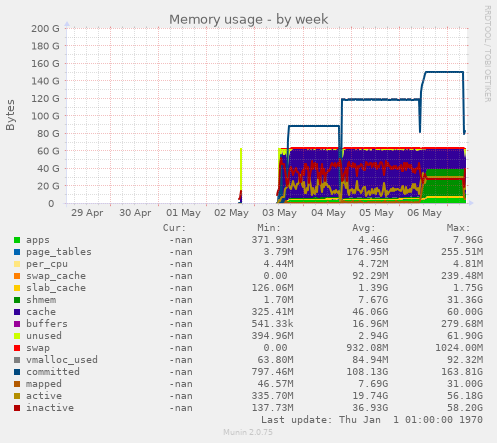
Task: Click the buffers min value 541.33k
Action: [273, 324]
